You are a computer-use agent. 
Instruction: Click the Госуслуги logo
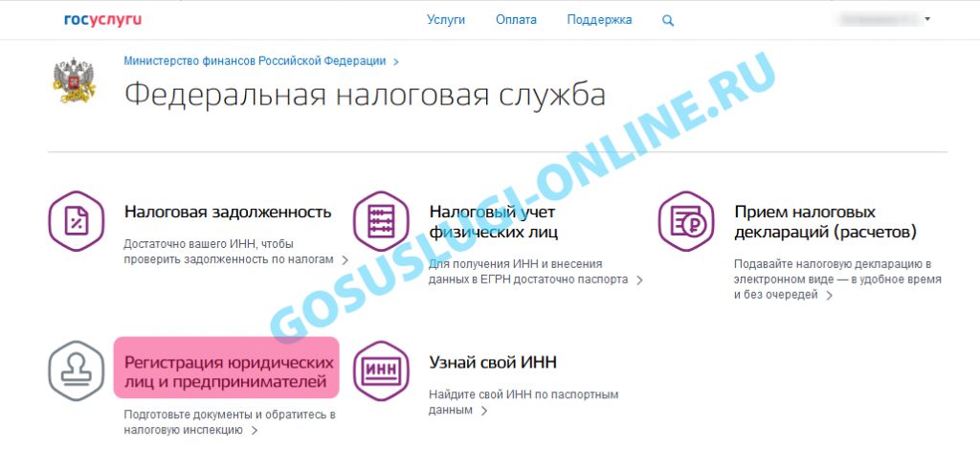[103, 20]
